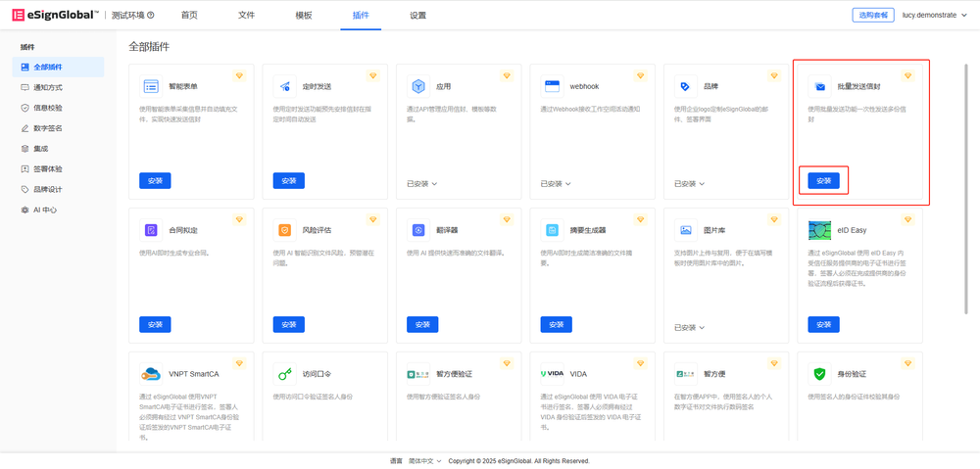Select 信息校验 in the sidebar
The width and height of the screenshot is (980, 469).
click(58, 108)
